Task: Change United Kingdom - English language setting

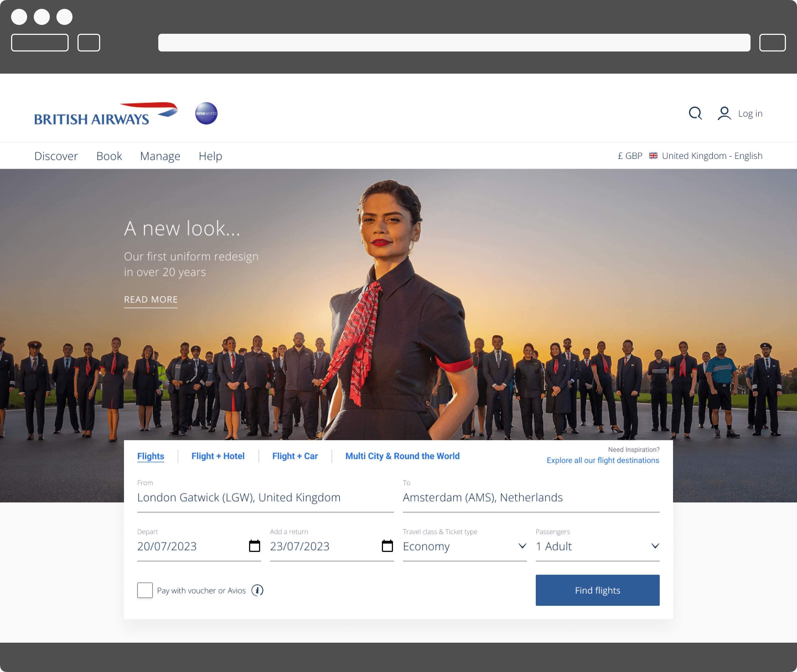Action: (712, 156)
